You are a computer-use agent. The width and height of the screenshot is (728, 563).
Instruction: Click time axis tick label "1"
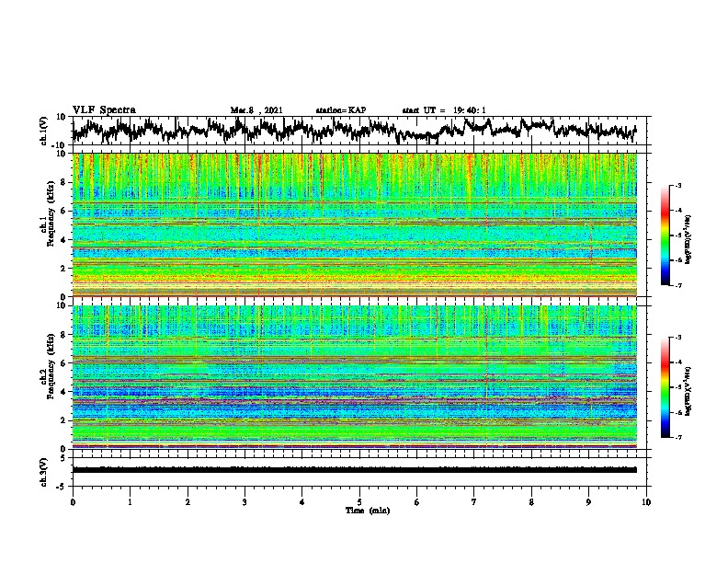pos(130,502)
